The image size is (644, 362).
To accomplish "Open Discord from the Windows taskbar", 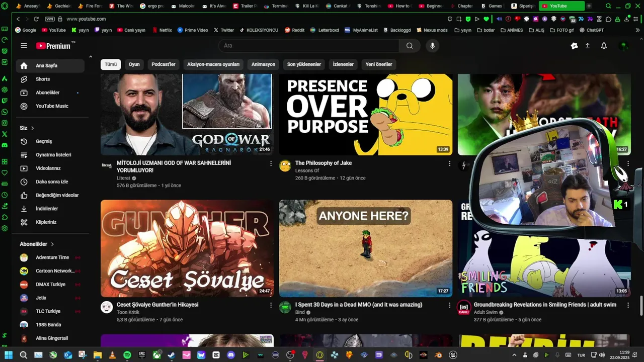I will pos(231,355).
